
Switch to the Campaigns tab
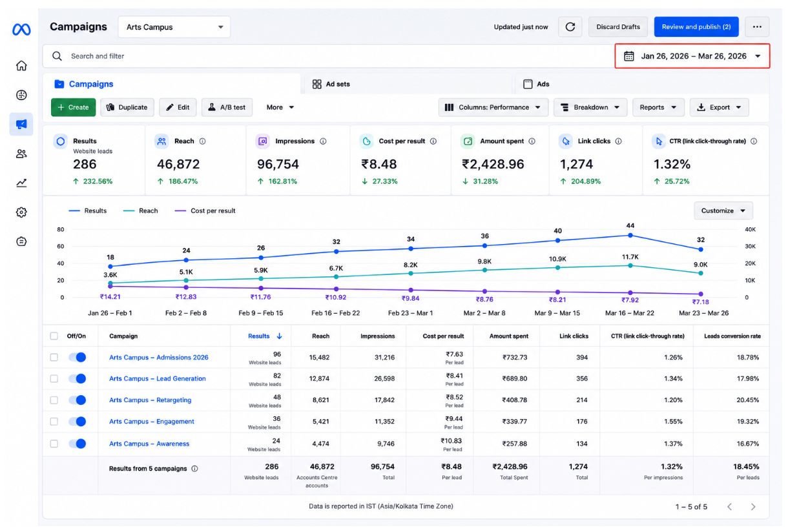(172, 84)
